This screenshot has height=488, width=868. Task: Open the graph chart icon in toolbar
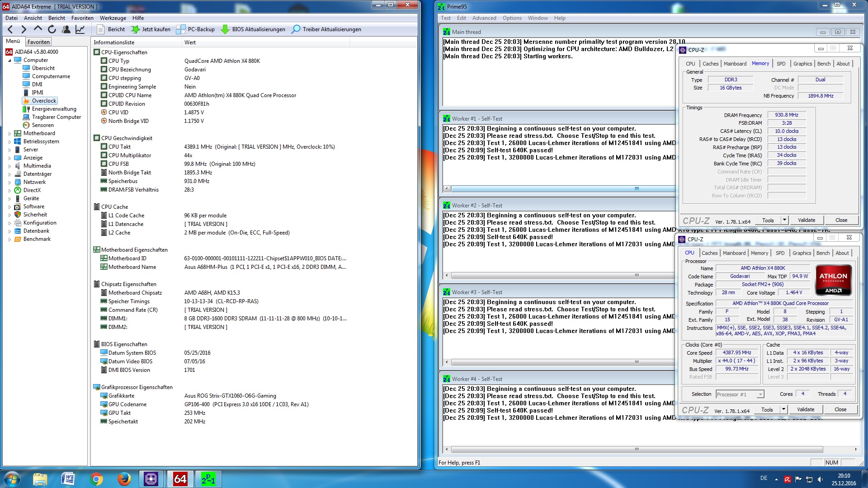(x=80, y=29)
